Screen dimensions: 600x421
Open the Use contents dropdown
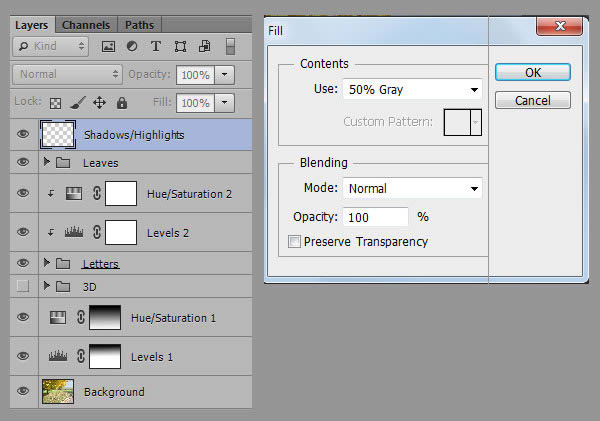pyautogui.click(x=412, y=90)
